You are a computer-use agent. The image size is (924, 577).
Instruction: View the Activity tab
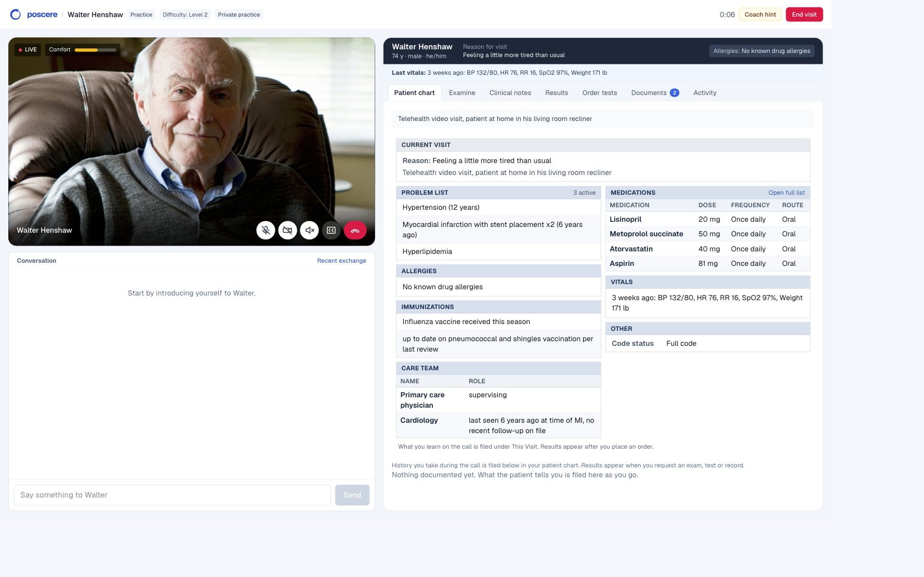(x=705, y=93)
